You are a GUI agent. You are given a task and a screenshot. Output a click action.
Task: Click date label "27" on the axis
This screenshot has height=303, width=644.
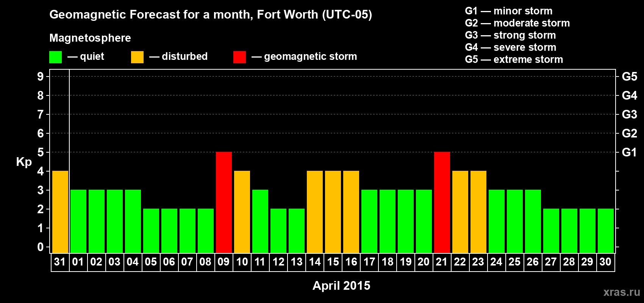point(551,262)
